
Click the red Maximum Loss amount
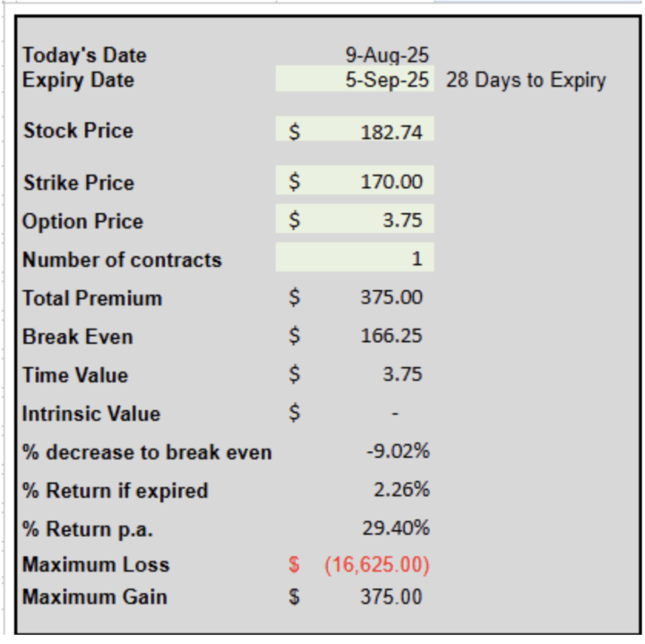coord(358,564)
